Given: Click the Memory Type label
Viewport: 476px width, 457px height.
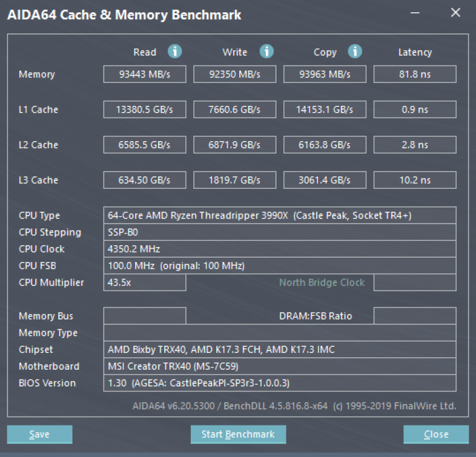Looking at the screenshot, I should tap(48, 333).
